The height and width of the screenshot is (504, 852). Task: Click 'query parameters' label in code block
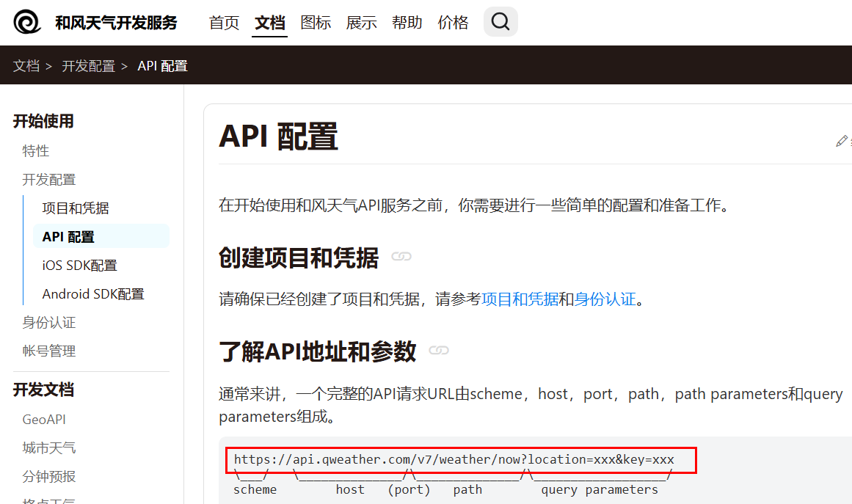(x=600, y=490)
